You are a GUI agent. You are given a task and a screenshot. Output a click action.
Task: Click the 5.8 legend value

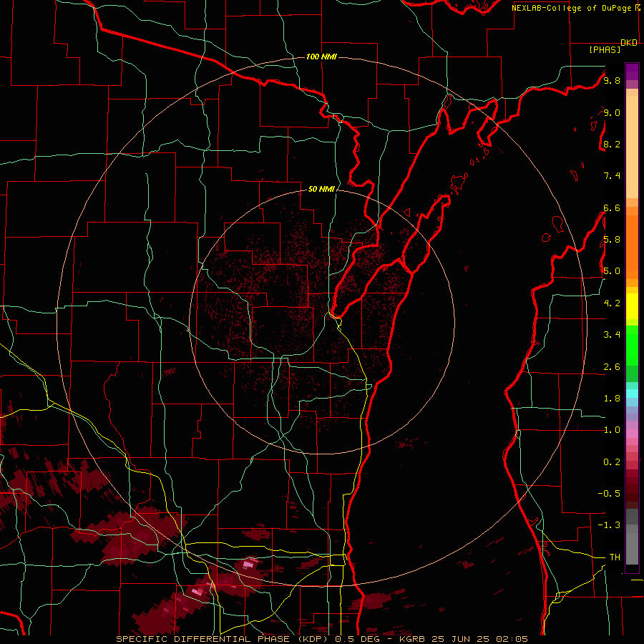(612, 240)
